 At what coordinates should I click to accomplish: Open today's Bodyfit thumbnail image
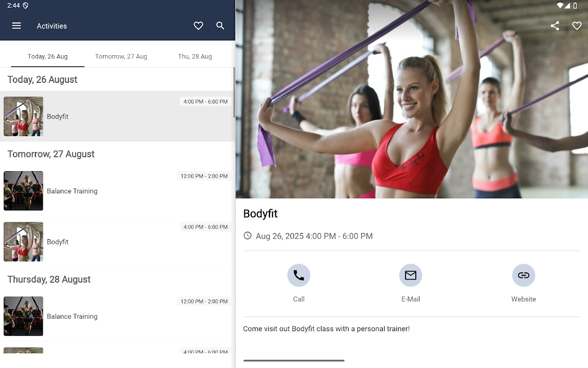click(23, 116)
